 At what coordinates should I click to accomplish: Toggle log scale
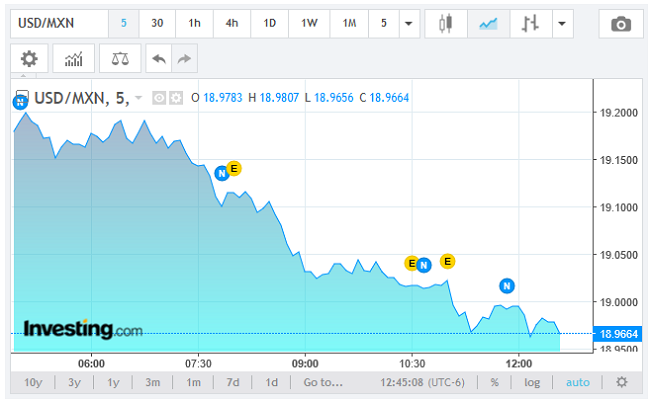click(x=532, y=382)
